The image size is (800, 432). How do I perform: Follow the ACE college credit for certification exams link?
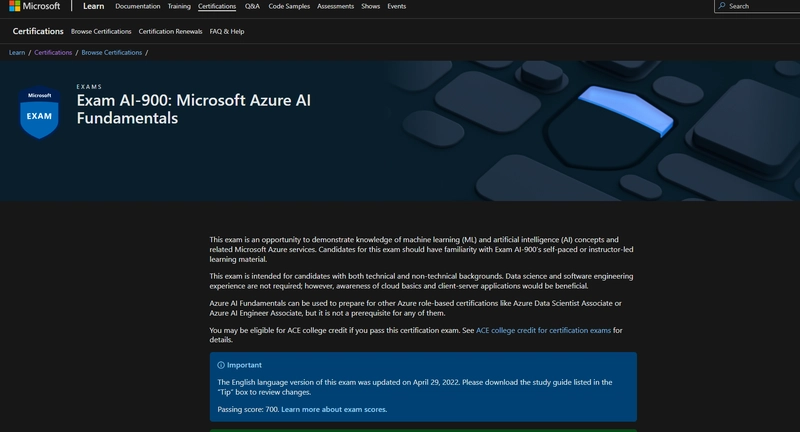tap(543, 330)
